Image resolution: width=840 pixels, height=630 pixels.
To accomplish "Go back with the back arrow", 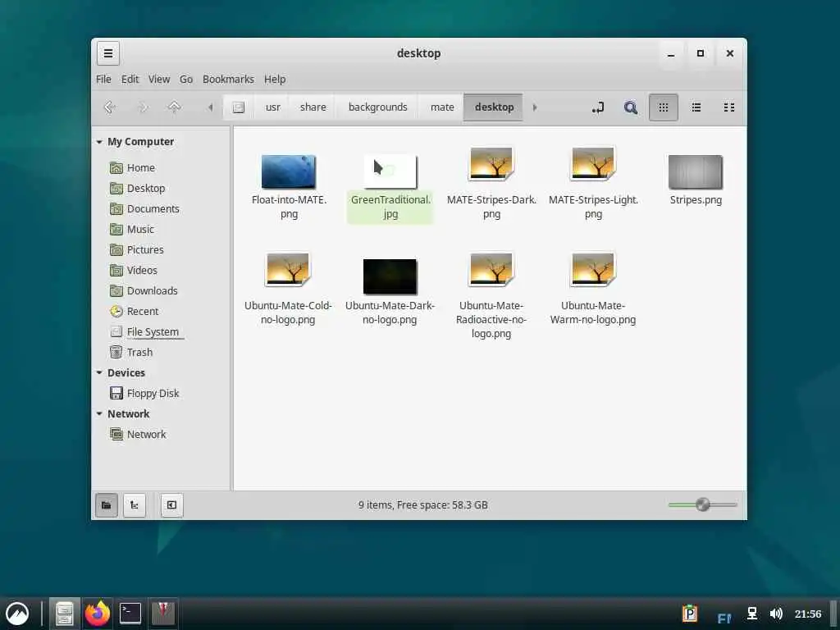I will (110, 107).
